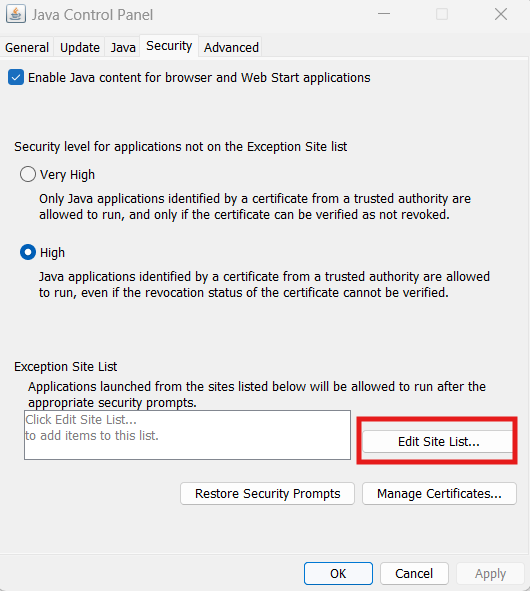The height and width of the screenshot is (591, 530).
Task: Minimize the Java Control Panel window
Action: (x=384, y=14)
